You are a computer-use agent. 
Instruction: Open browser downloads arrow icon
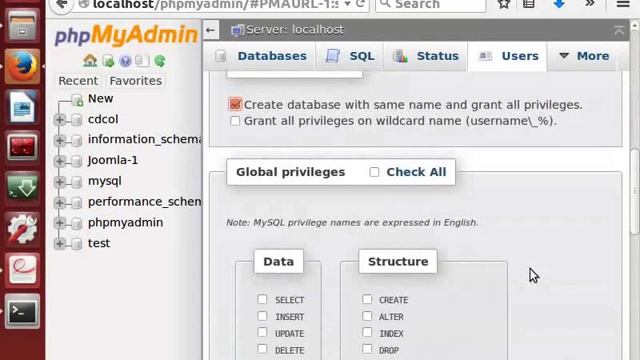coord(559,4)
